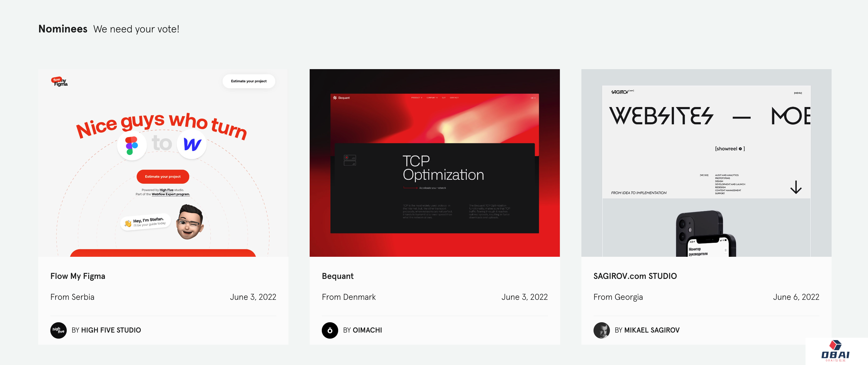Click the Oimachi round avatar icon

point(330,330)
